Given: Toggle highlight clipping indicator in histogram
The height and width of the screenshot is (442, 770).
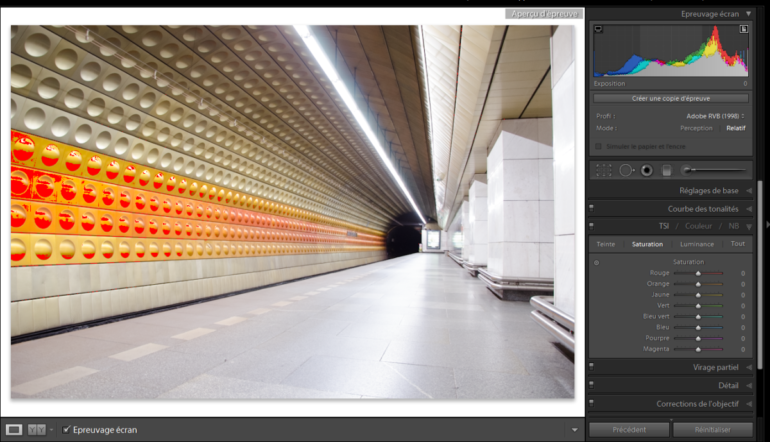Looking at the screenshot, I should [x=743, y=30].
